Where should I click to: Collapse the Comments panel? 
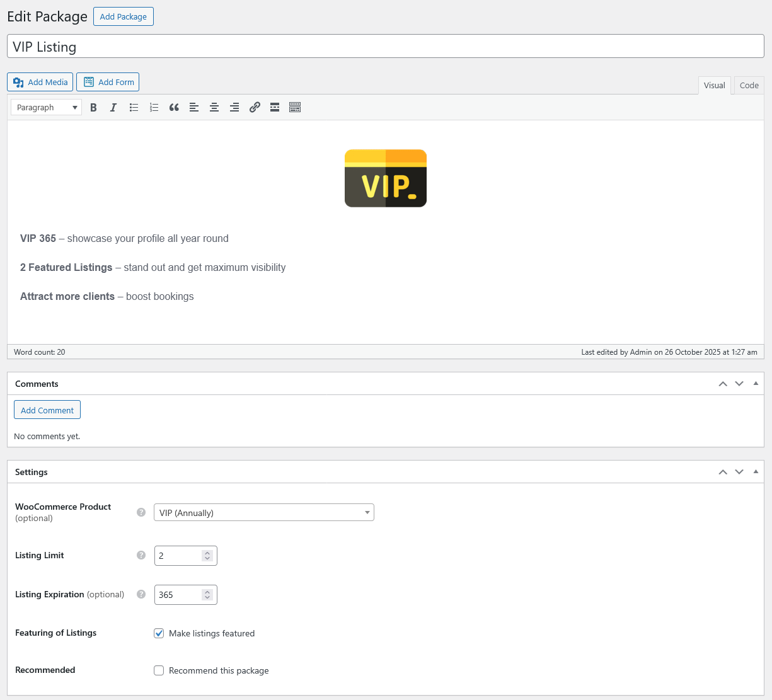(x=756, y=384)
